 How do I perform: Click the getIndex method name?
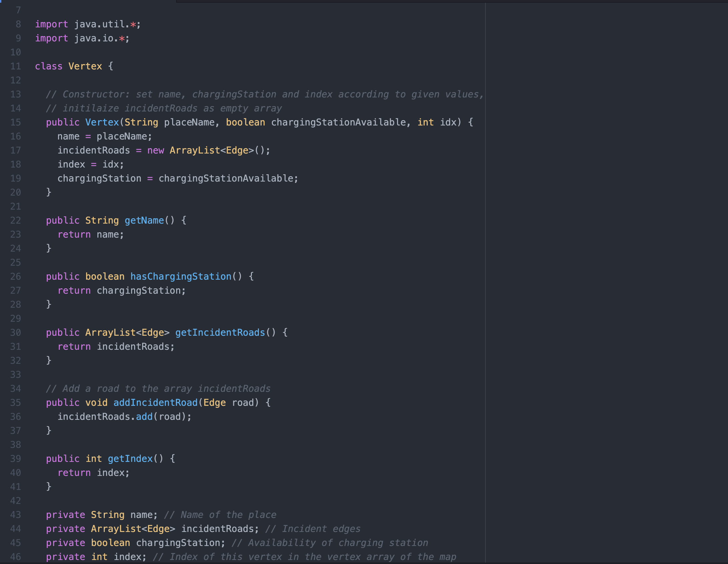click(x=130, y=459)
